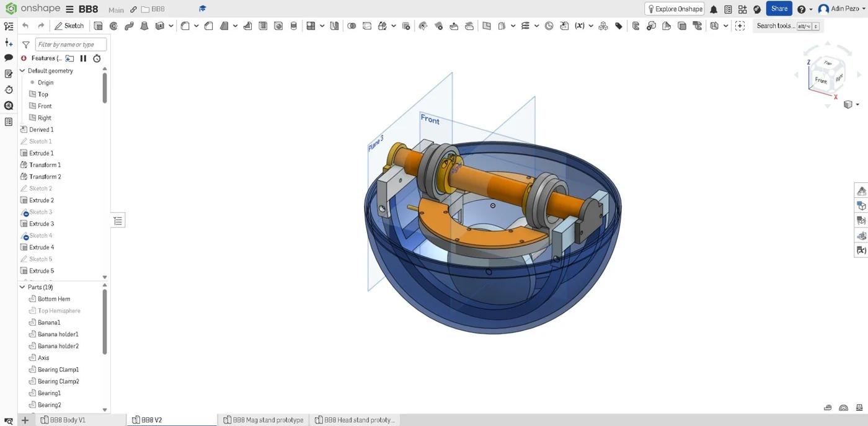Toggle the feature list panel icon

point(9,26)
